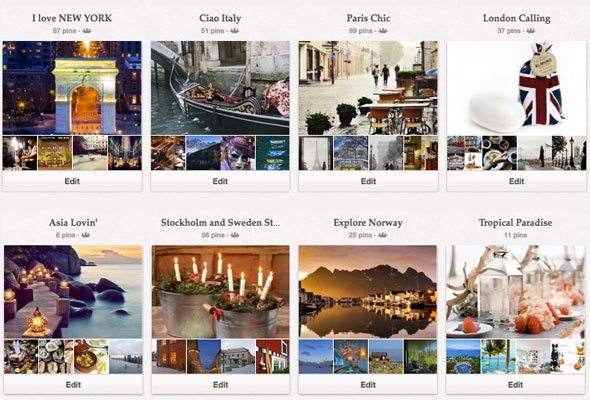The width and height of the screenshot is (590, 400).
Task: Click group board icon under Asia Lovin'
Action: click(x=85, y=235)
